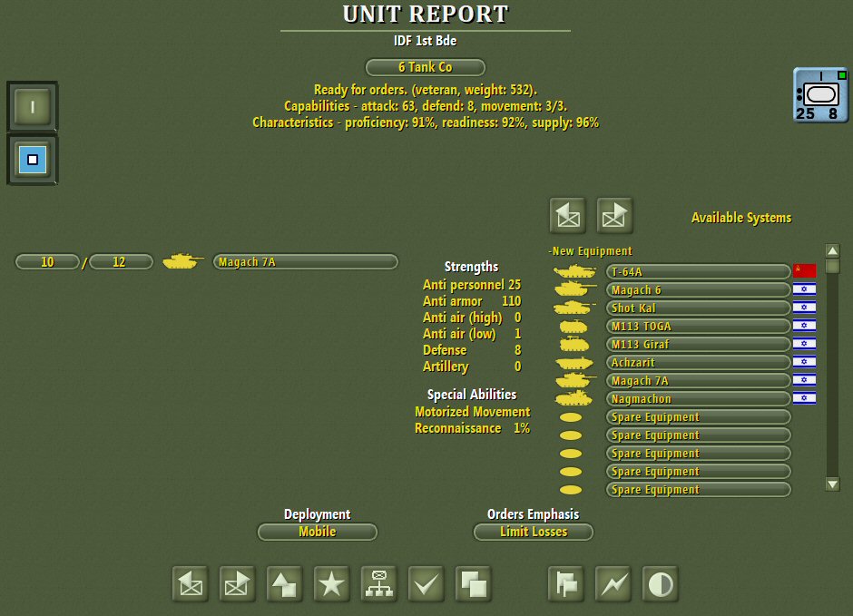Click the Nagmachon vehicle silhouette icon

(574, 398)
